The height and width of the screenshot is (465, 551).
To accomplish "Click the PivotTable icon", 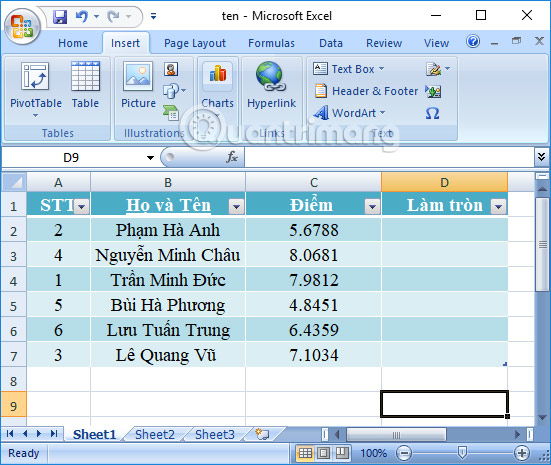I will point(35,76).
